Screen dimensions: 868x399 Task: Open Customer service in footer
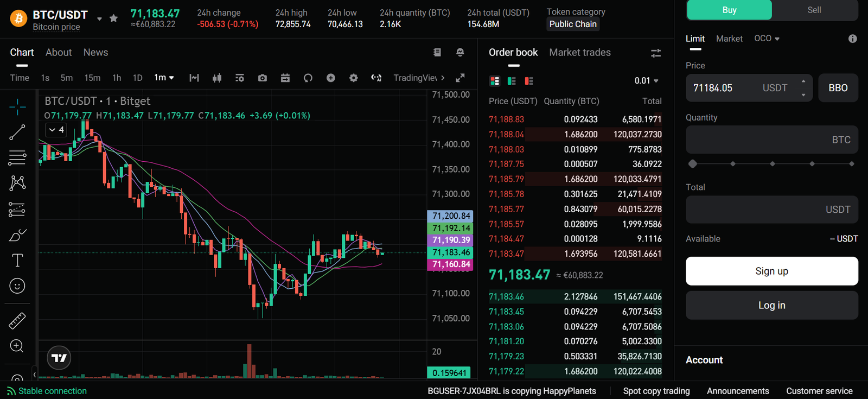[x=819, y=391]
